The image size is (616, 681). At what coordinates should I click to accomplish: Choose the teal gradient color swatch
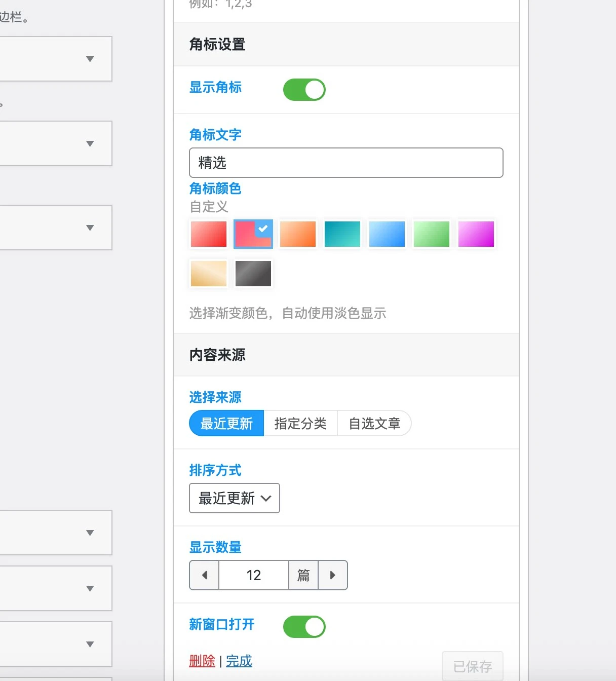[x=342, y=234]
